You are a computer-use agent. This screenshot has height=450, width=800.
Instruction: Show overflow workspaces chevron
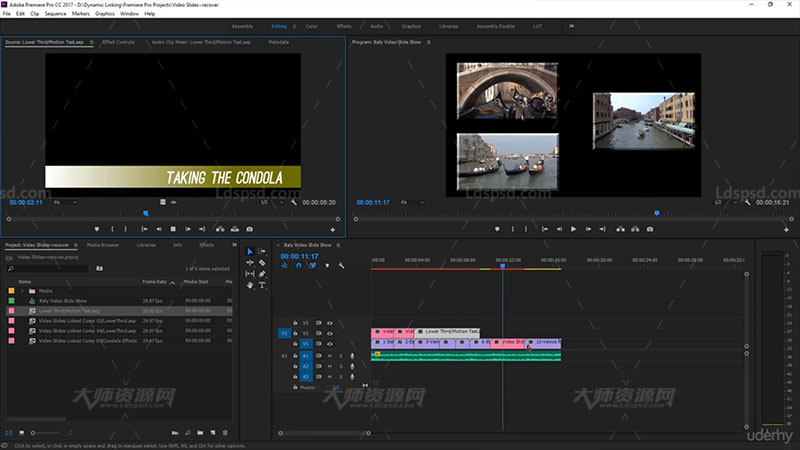pyautogui.click(x=571, y=26)
